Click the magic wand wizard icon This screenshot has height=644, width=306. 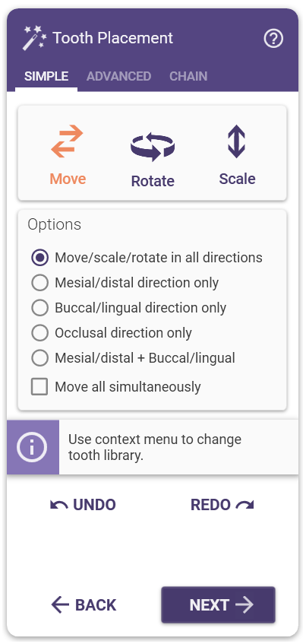34,38
